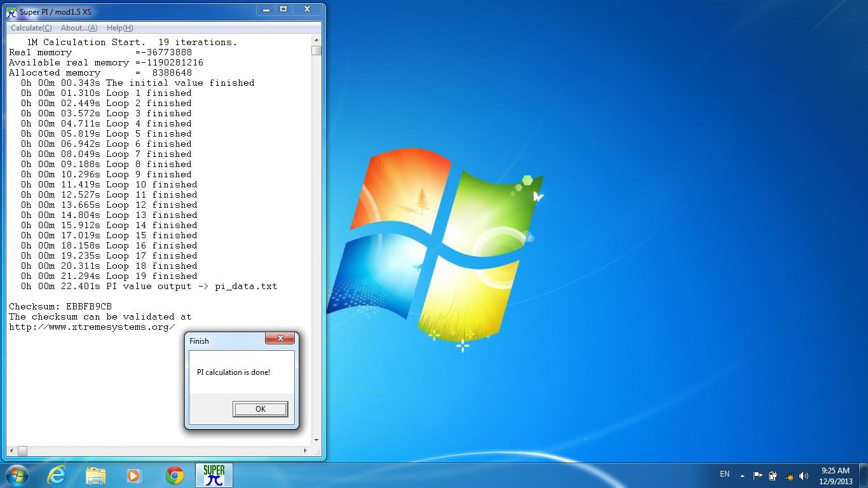
Task: Close the Finish dialog
Action: tap(280, 339)
